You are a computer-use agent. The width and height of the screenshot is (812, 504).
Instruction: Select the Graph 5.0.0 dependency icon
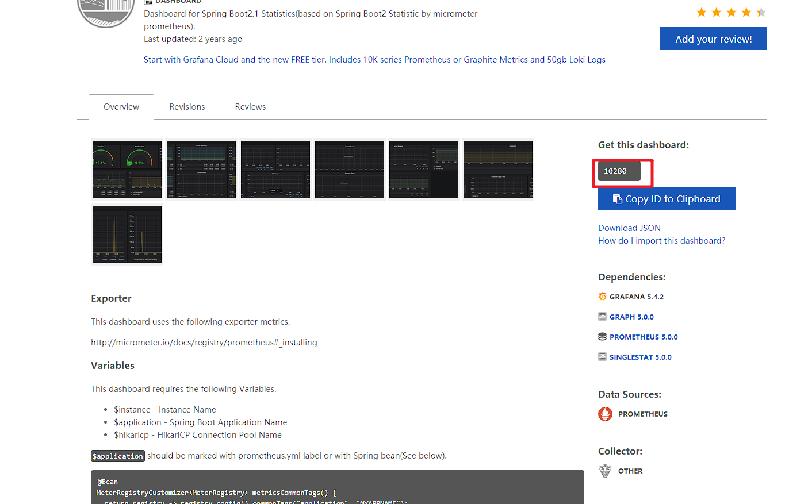click(x=602, y=317)
